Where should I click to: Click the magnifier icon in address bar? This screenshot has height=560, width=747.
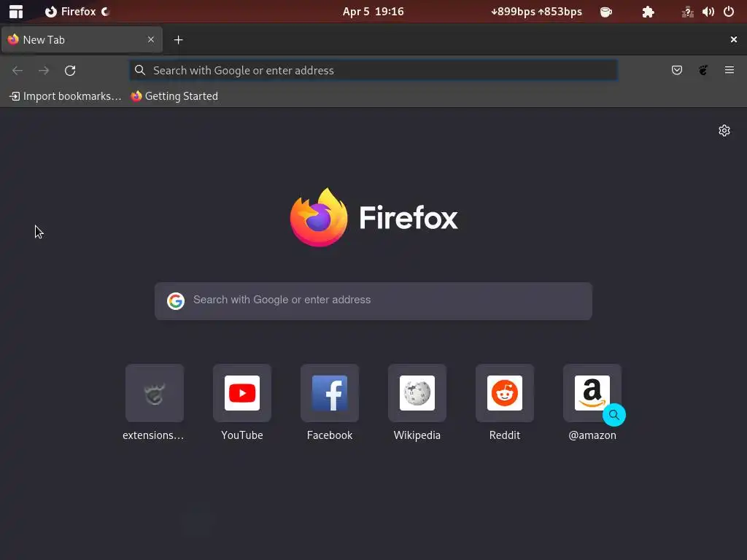140,71
